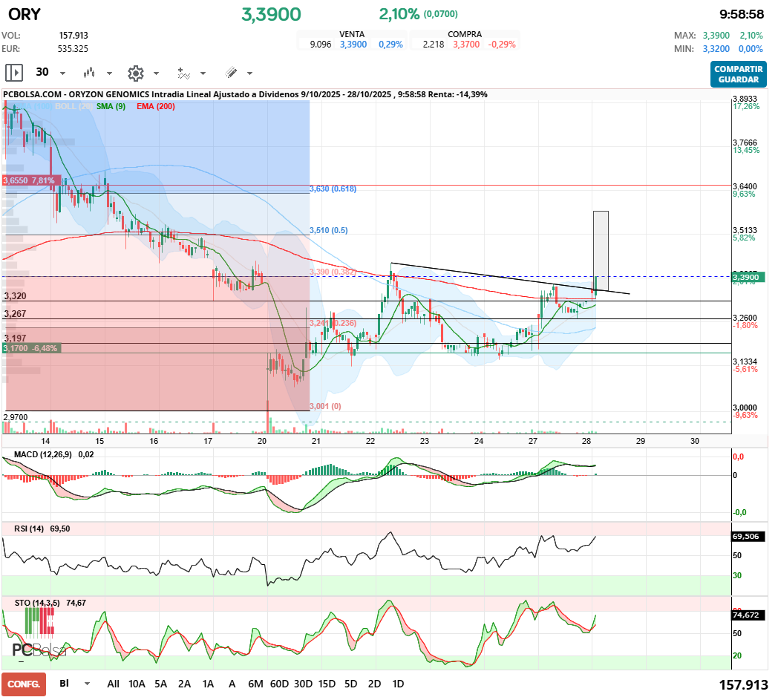Select the drawing pencil tool icon

(231, 73)
